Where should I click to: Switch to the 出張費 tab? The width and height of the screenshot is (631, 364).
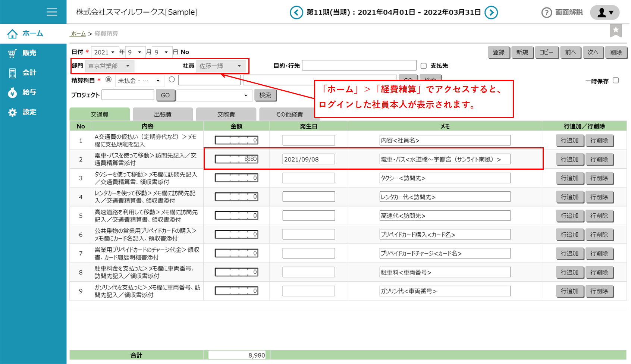(x=163, y=114)
